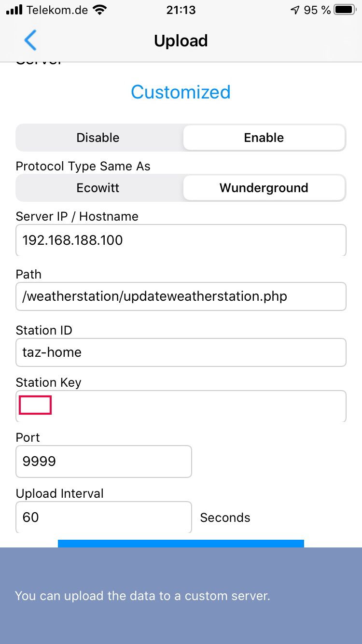The image size is (362, 644).
Task: Tap the battery icon in status bar
Action: 345,10
